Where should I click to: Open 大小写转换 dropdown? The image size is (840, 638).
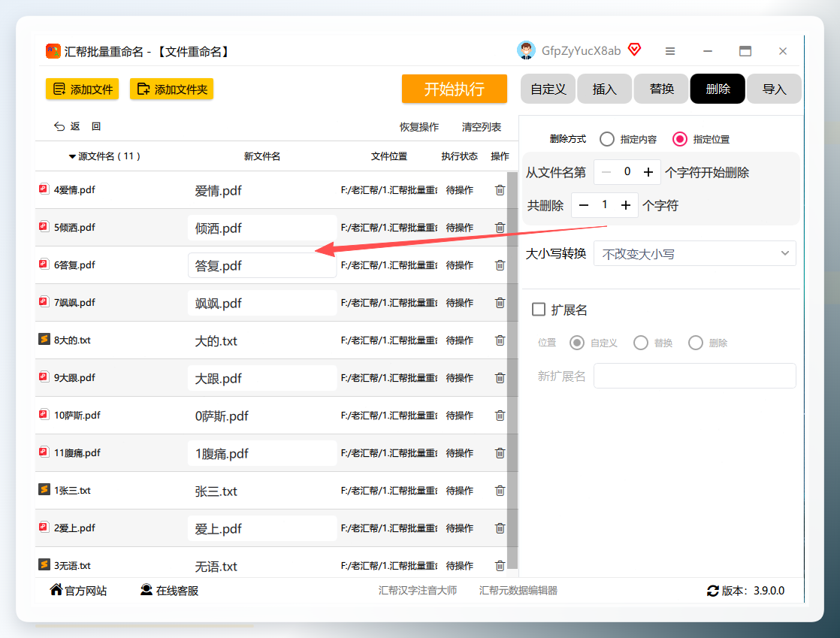tap(695, 254)
